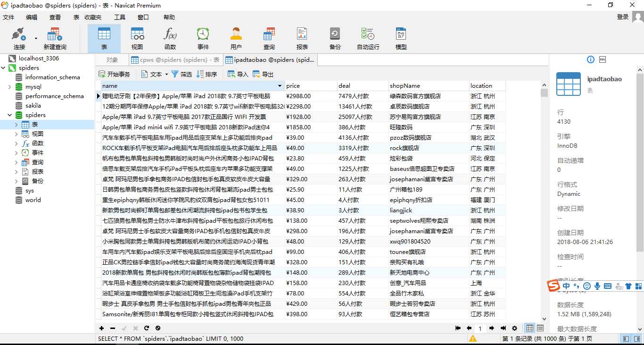Go to the next page
The image size is (644, 345).
pos(492,328)
